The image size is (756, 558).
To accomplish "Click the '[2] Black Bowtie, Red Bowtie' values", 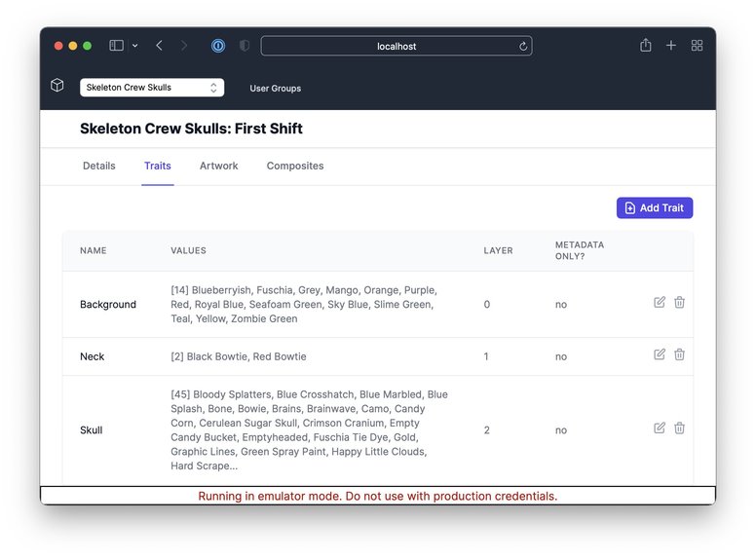I will click(238, 356).
